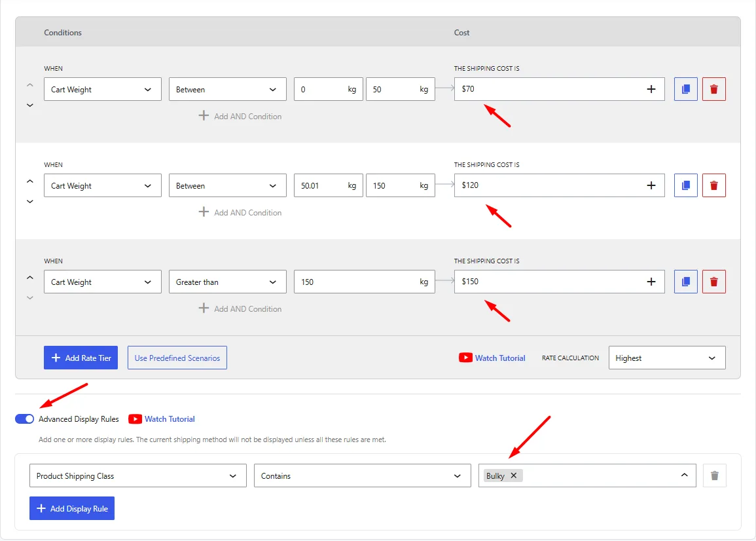Collapse the Bulky shipping class selector

pos(684,476)
